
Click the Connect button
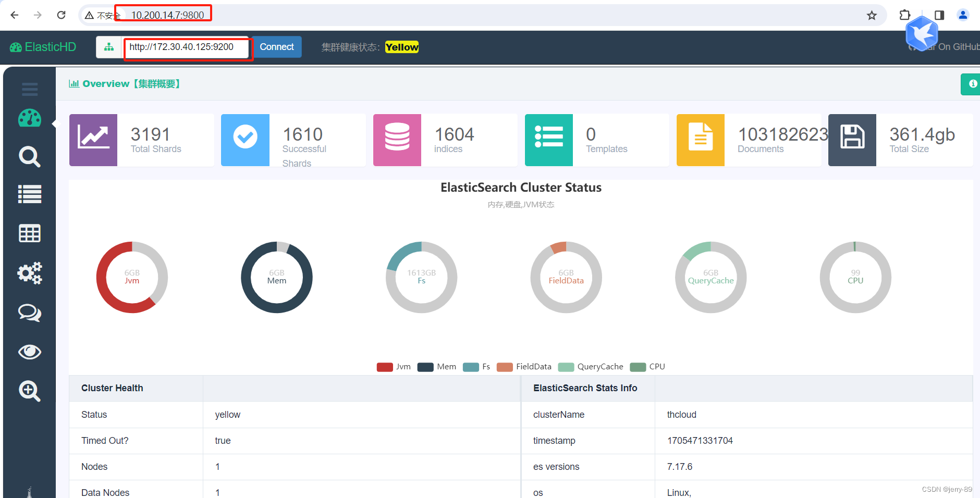pyautogui.click(x=277, y=47)
